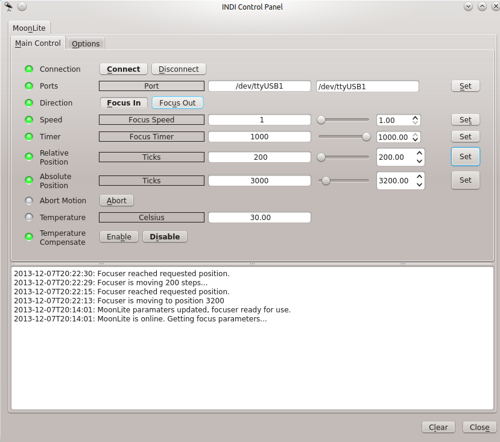This screenshot has height=442, width=500.
Task: Click log line 'moving to position 3200'
Action: point(119,301)
